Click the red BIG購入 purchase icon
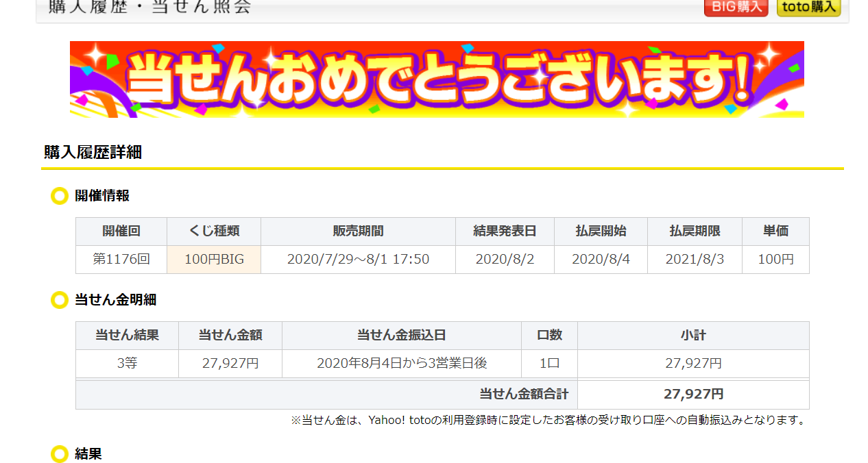 tap(736, 8)
